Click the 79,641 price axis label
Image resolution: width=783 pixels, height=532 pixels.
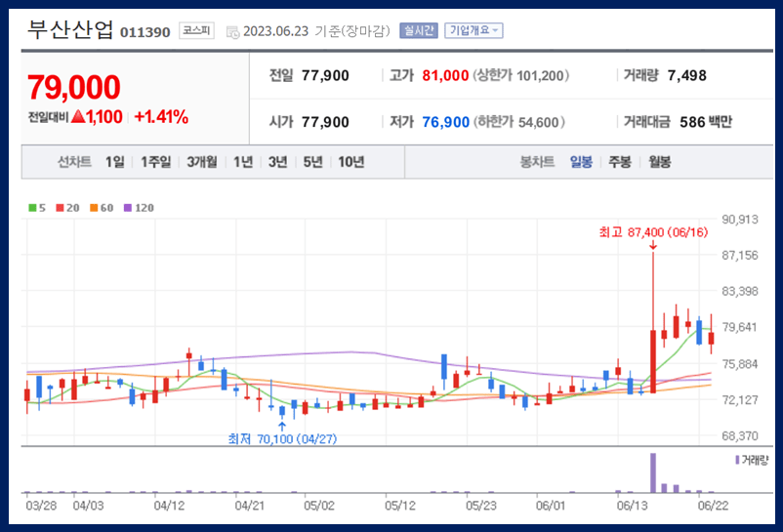tap(740, 327)
